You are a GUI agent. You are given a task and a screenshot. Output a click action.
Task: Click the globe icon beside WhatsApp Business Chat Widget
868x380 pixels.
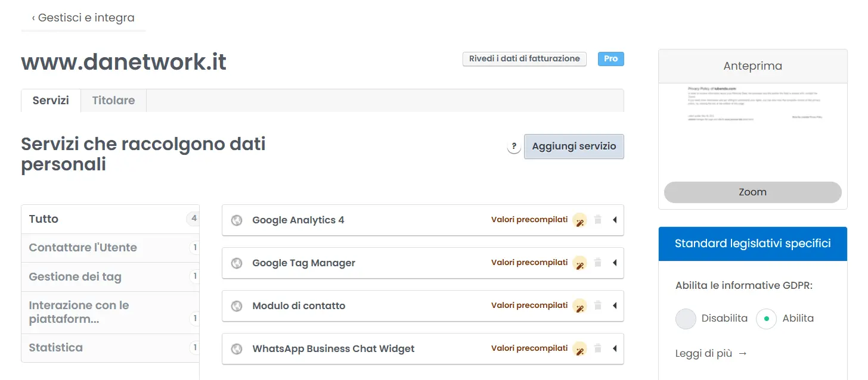tap(237, 349)
